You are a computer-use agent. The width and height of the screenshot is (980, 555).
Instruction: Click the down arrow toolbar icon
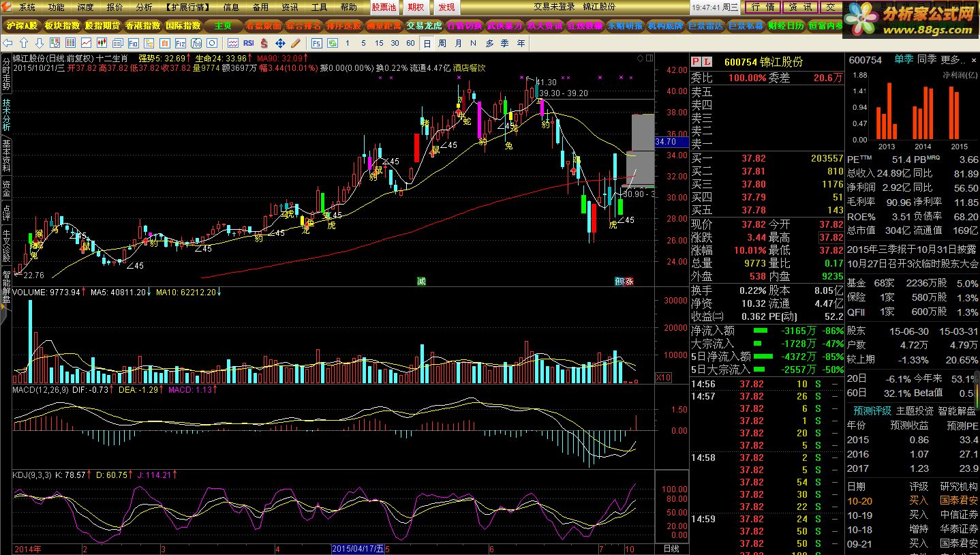pos(40,43)
